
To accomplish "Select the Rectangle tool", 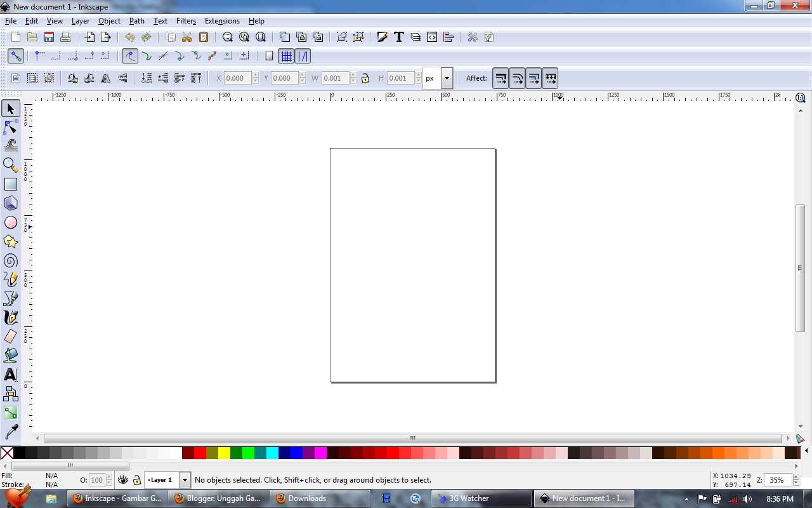I will point(10,184).
